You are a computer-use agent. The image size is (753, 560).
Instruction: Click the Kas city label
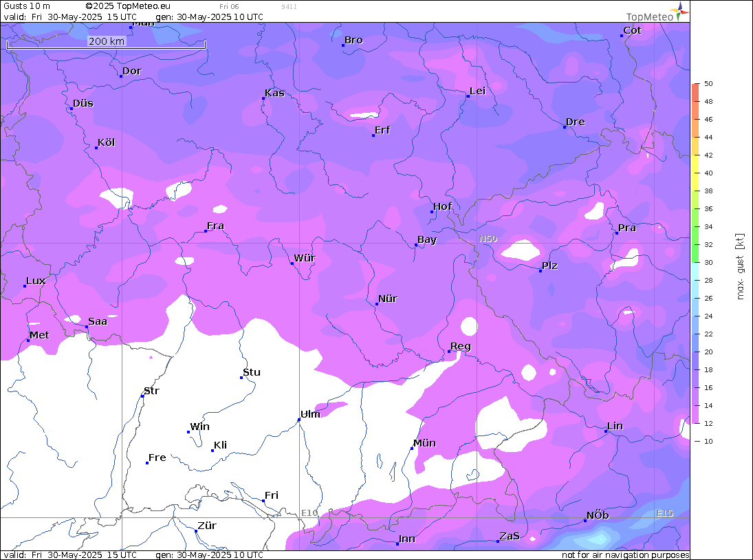pyautogui.click(x=274, y=93)
